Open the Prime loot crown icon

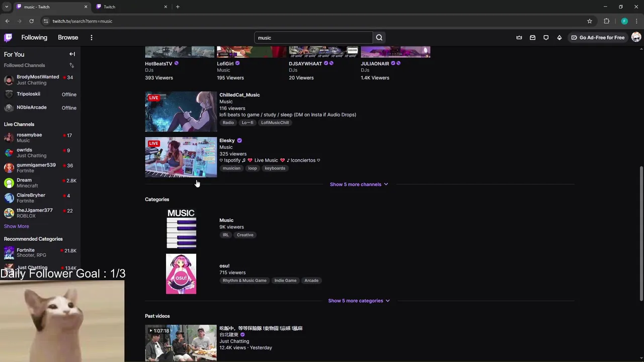[519, 38]
